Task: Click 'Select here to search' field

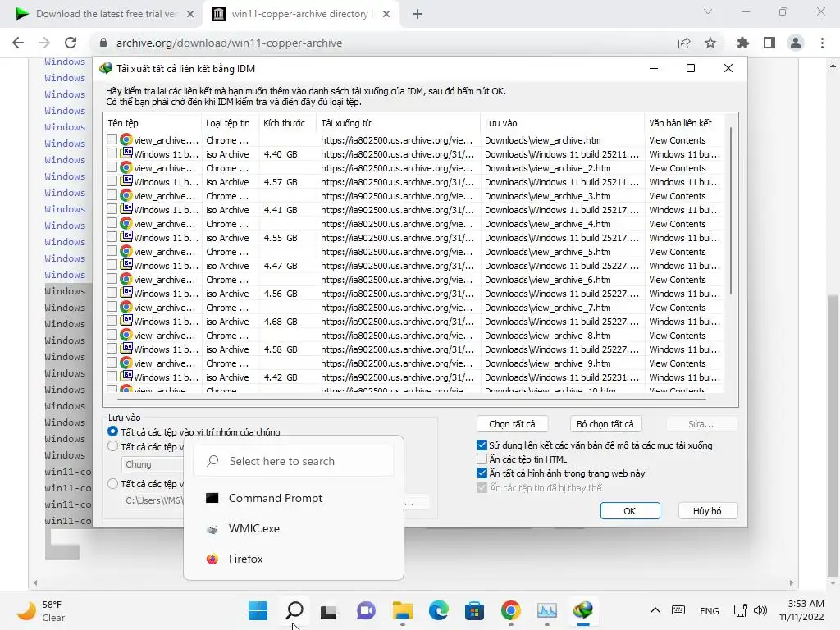Action: click(294, 461)
